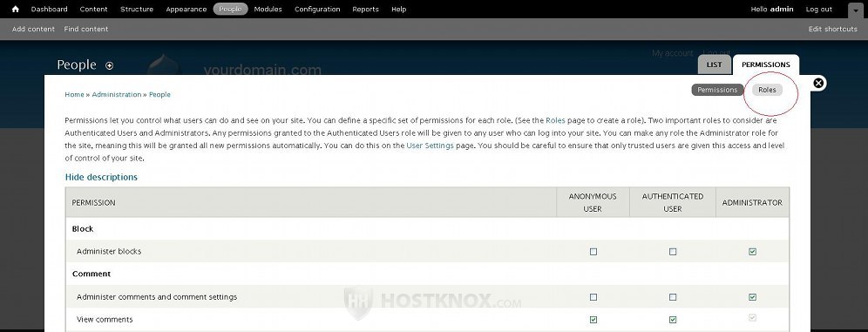The width and height of the screenshot is (868, 332).
Task: Select the Permissions secondary tab
Action: click(717, 90)
